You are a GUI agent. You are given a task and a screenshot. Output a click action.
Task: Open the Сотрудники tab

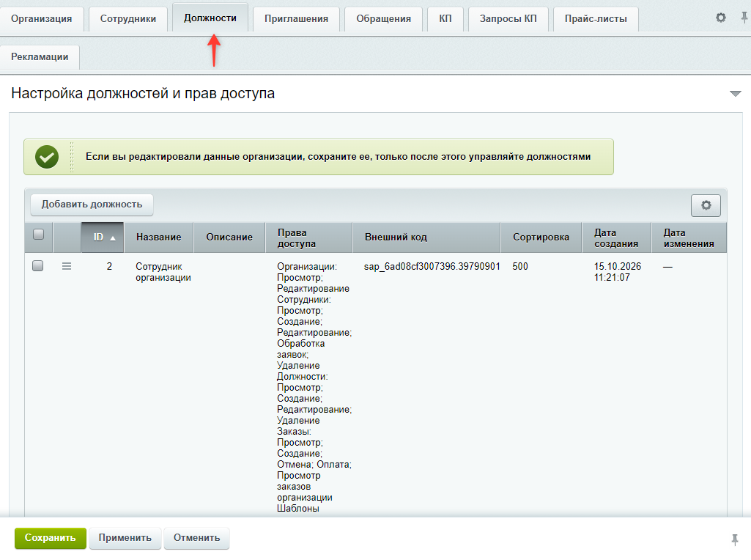(128, 18)
